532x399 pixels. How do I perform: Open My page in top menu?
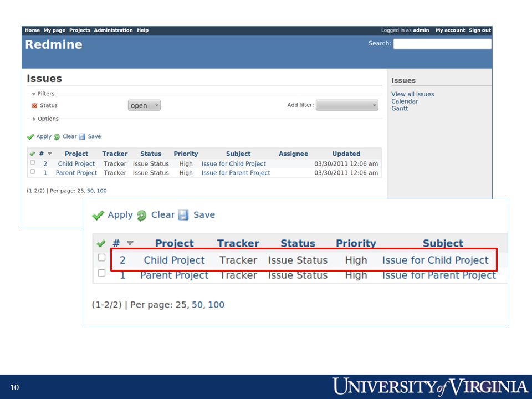click(x=54, y=30)
